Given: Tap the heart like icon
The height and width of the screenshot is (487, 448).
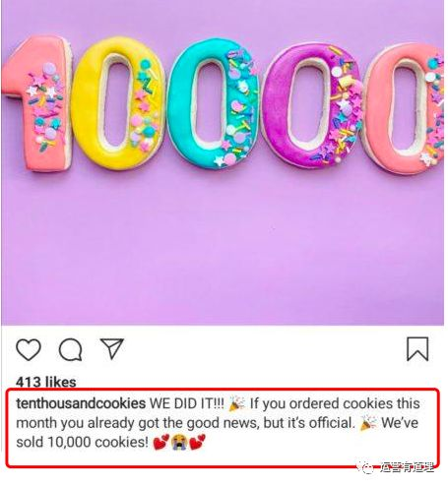Looking at the screenshot, I should [x=29, y=349].
